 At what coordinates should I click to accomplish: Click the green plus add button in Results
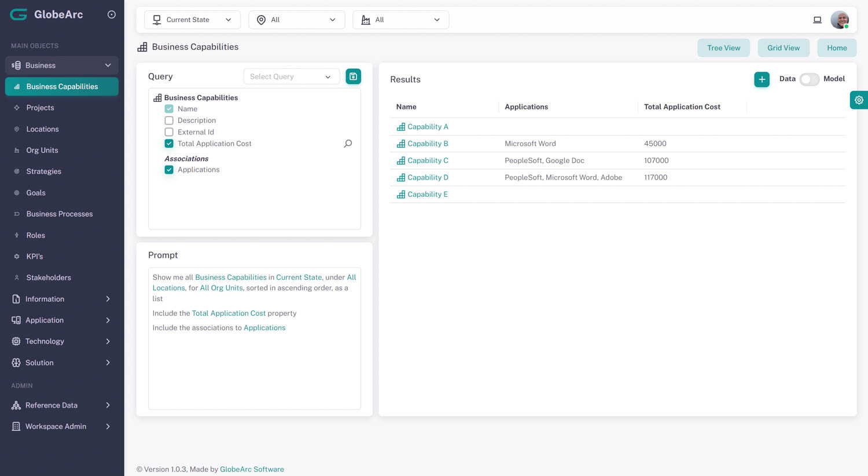click(762, 79)
